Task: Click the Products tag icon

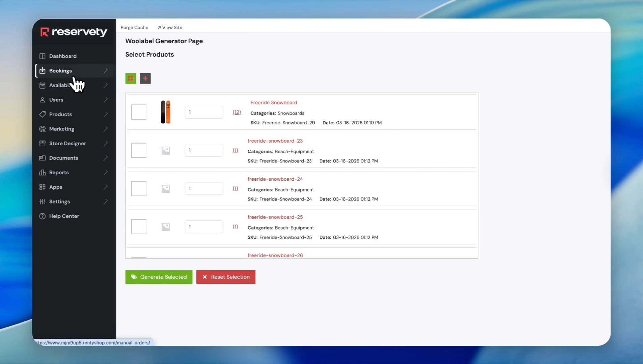Action: tap(43, 114)
